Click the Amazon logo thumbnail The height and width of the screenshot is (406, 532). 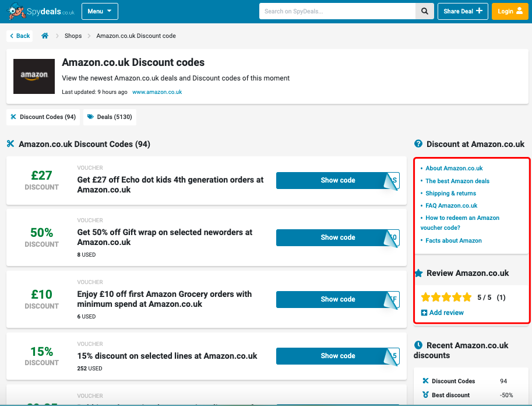pyautogui.click(x=34, y=76)
